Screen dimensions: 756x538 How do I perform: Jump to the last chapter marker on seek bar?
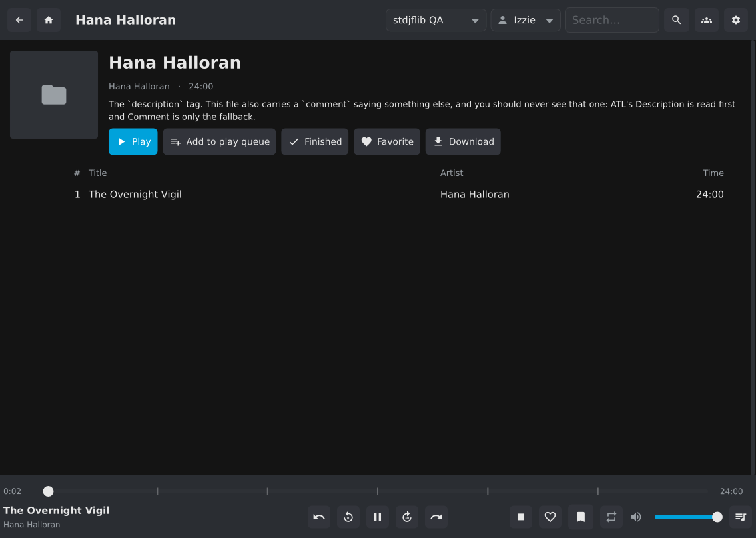(598, 491)
